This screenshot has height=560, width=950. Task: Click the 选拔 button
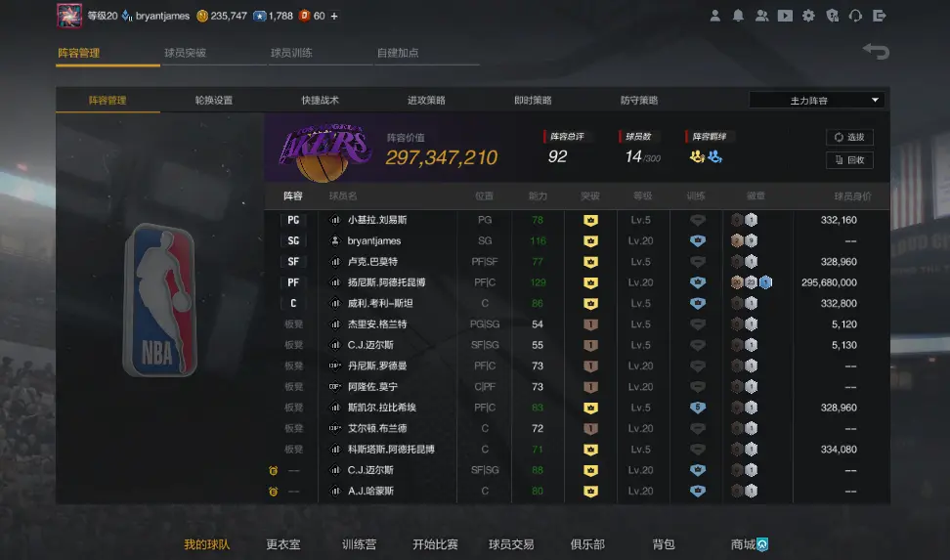(849, 137)
